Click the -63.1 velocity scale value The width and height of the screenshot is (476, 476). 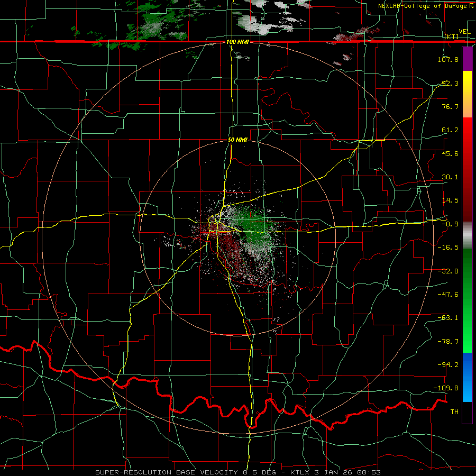(448, 318)
